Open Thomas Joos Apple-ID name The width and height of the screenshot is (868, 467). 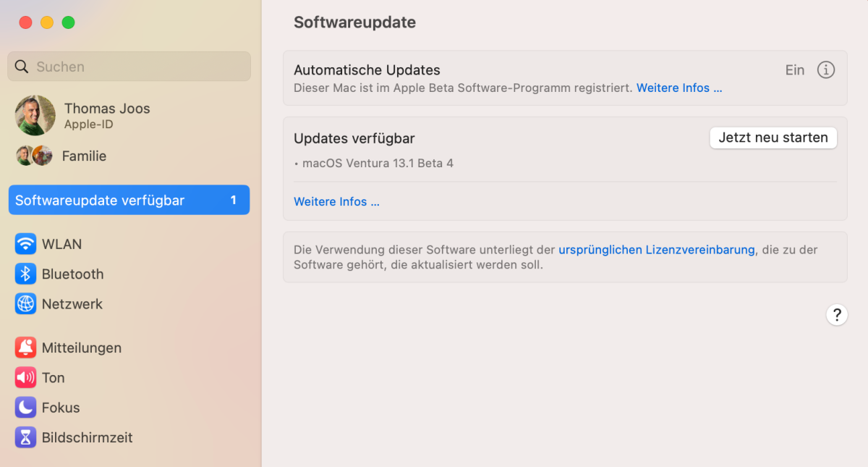107,109
